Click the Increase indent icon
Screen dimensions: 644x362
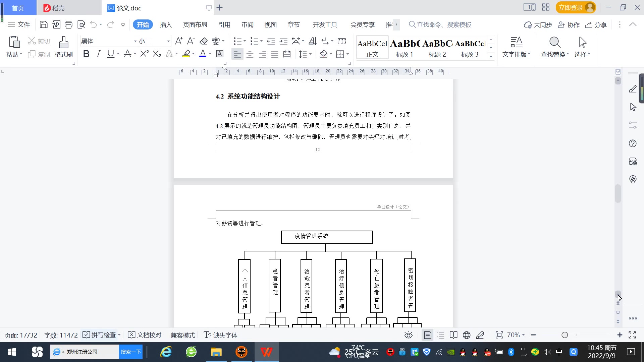coord(284,41)
